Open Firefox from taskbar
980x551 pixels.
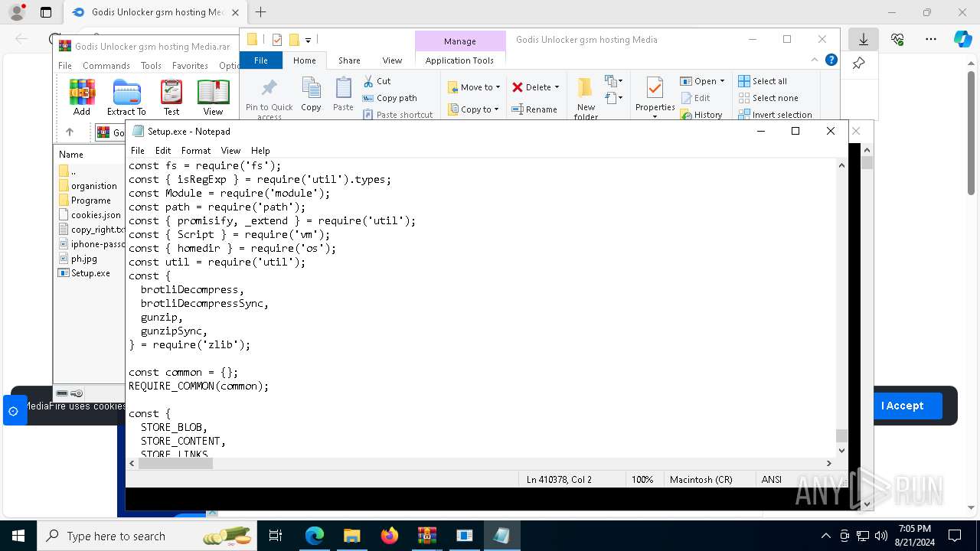[x=390, y=536]
